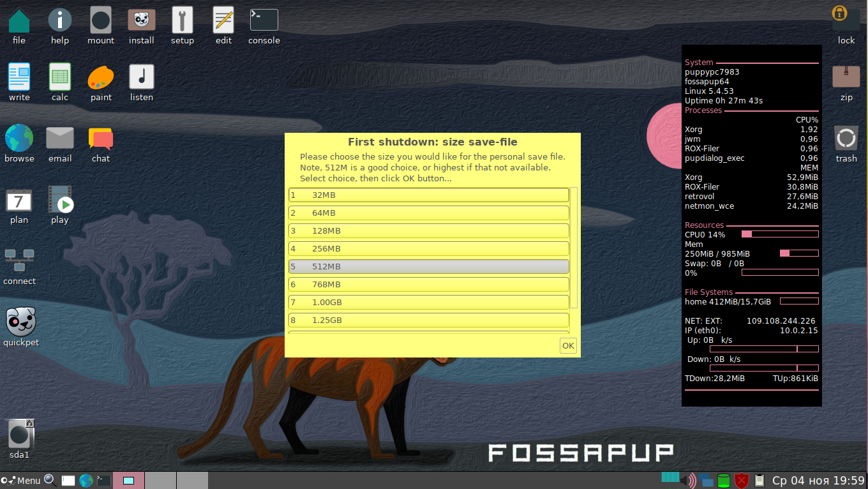Image resolution: width=868 pixels, height=489 pixels.
Task: Select the 512MB save-file size
Action: point(428,266)
